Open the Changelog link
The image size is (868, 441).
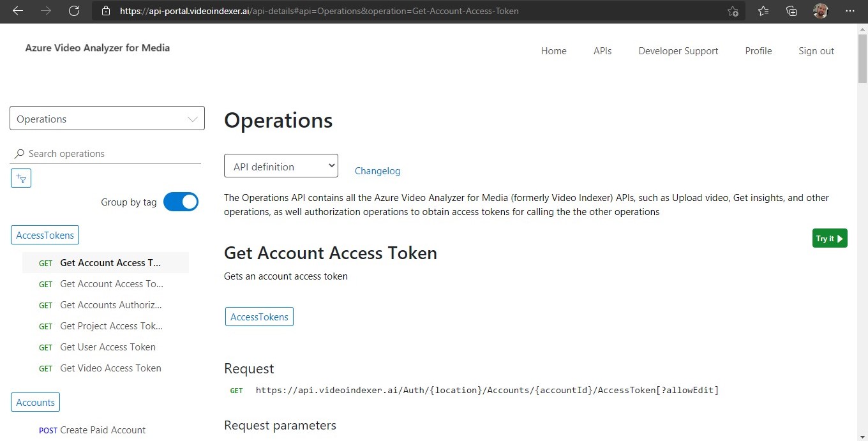click(377, 170)
